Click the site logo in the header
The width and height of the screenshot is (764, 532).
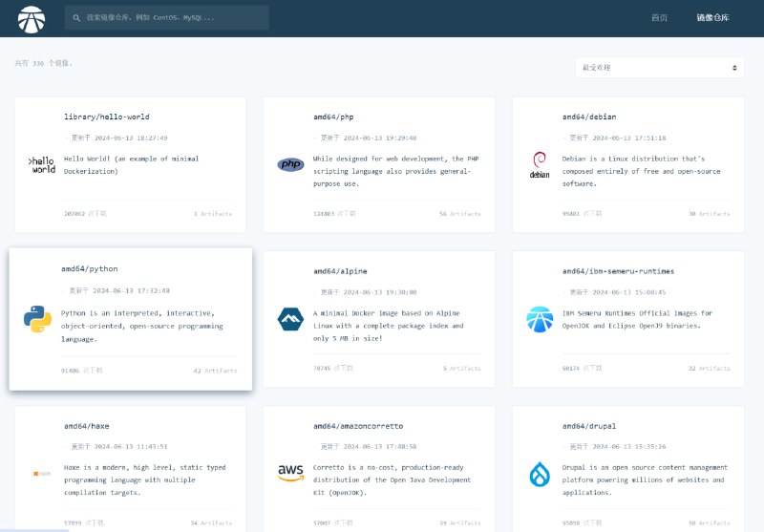[x=32, y=19]
